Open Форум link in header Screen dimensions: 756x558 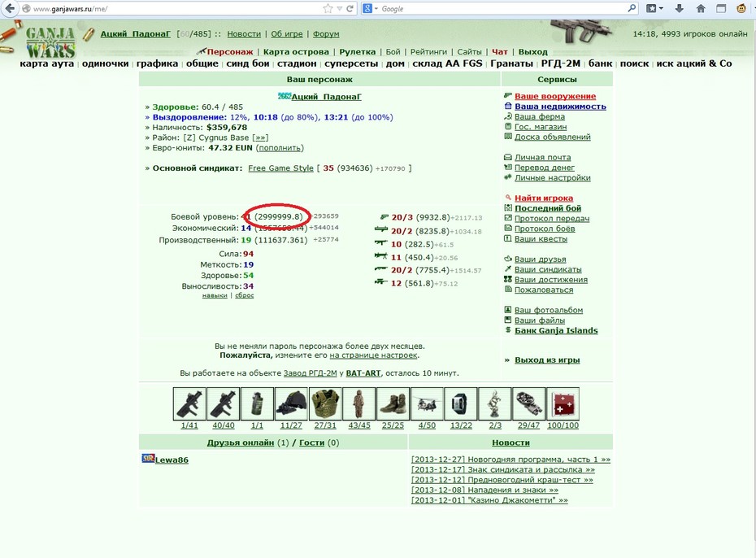point(326,34)
